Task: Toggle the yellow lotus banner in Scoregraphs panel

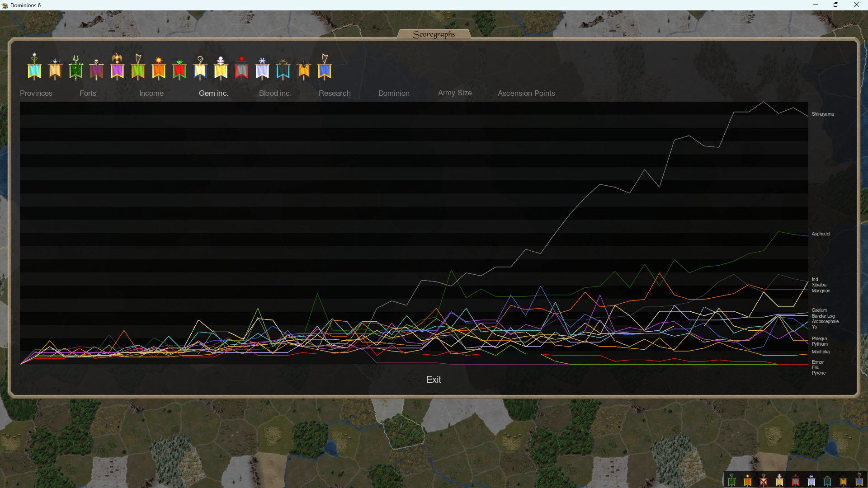Action: (x=221, y=68)
